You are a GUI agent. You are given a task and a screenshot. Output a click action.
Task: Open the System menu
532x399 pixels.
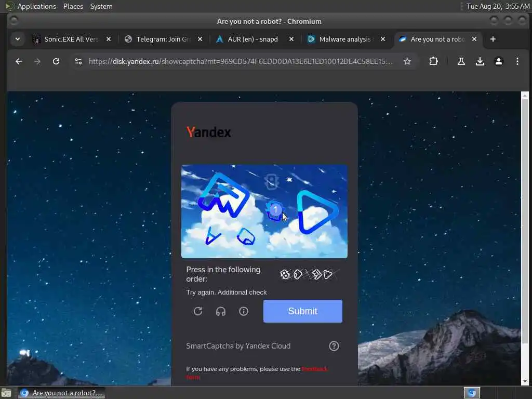tap(101, 6)
